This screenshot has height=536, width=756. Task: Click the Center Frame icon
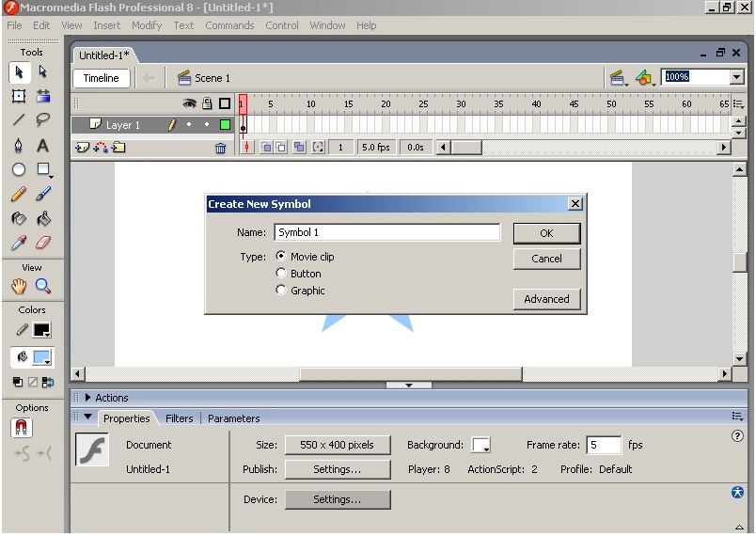(247, 147)
